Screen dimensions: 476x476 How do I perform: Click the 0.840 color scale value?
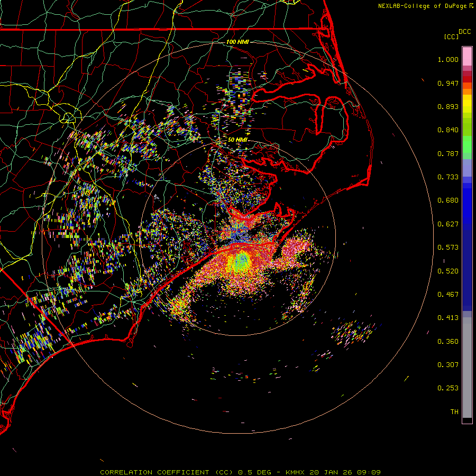[448, 130]
